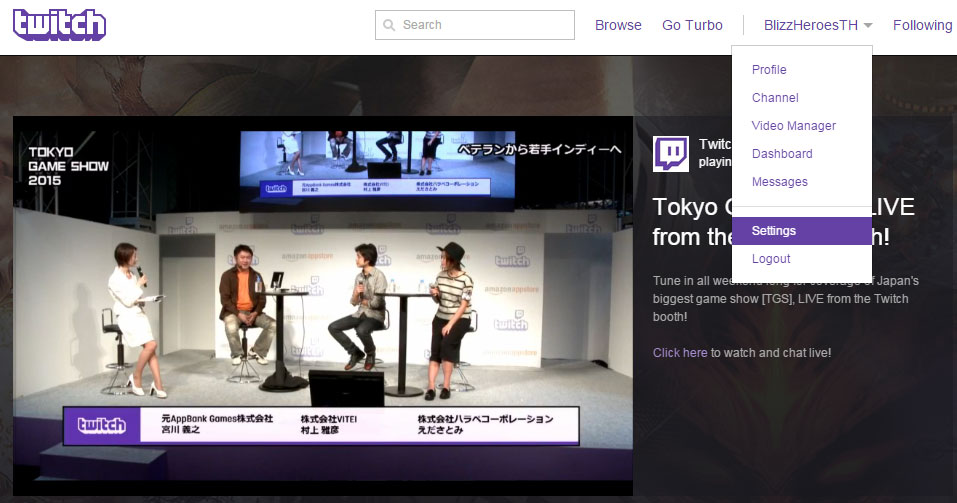Screen dimensions: 957x503
Task: Click the 'Tokyo Game Show 2015' video overlay text
Action: [x=68, y=166]
